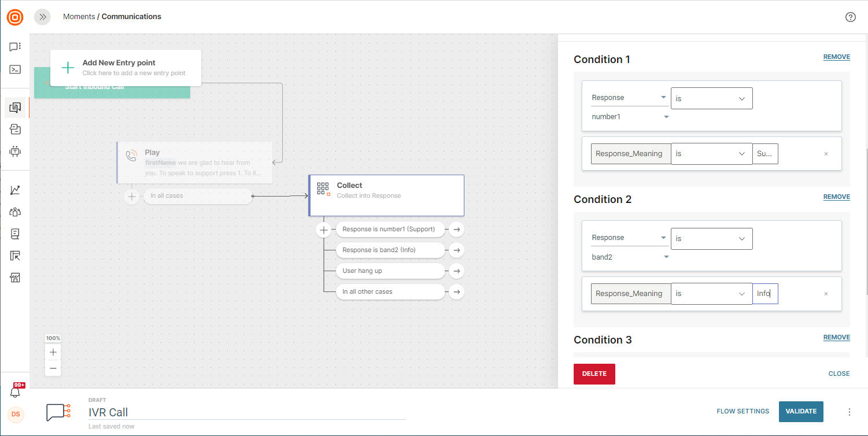Screen dimensions: 868x436
Task: Remove Response_Meaning row in Condition 2
Action: point(826,294)
